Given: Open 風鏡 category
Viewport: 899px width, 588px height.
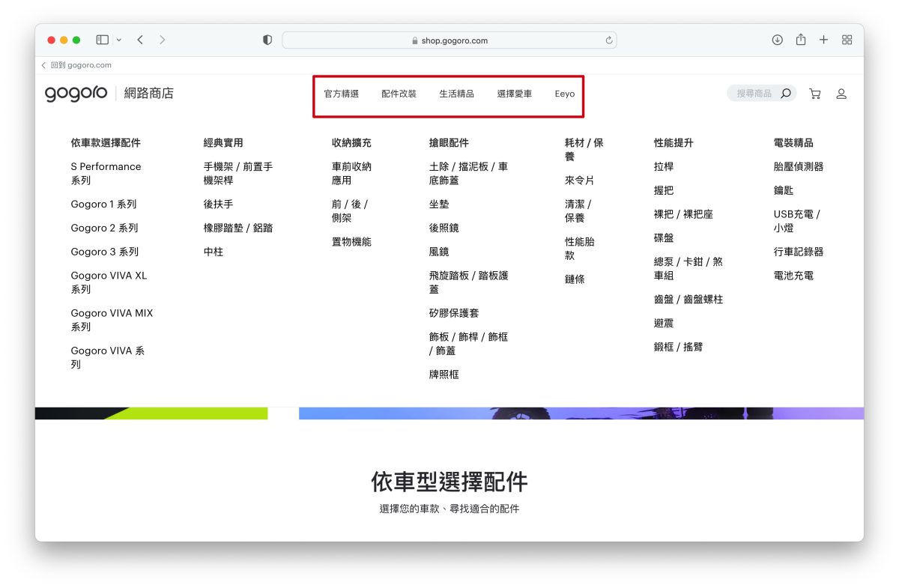Looking at the screenshot, I should (439, 252).
